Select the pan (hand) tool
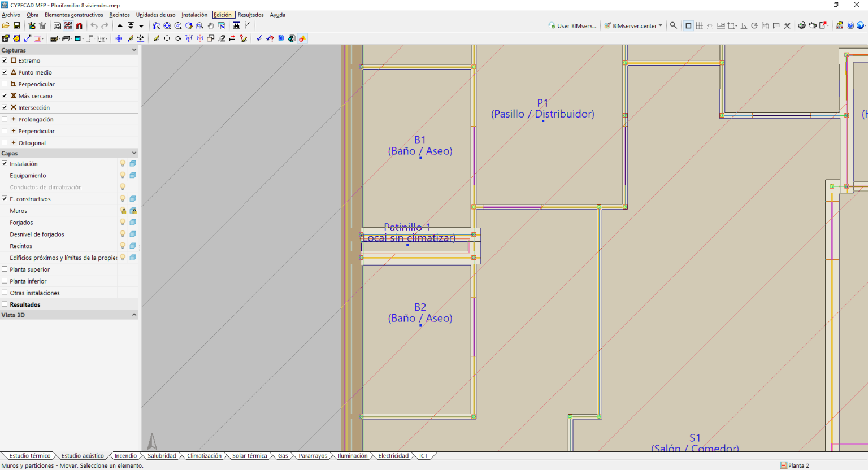This screenshot has height=470, width=868. (x=211, y=25)
